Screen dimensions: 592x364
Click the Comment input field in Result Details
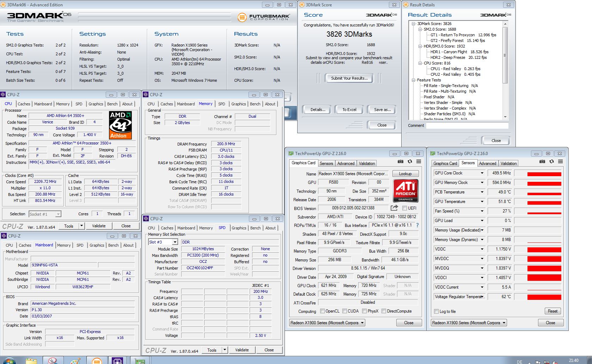tap(467, 126)
